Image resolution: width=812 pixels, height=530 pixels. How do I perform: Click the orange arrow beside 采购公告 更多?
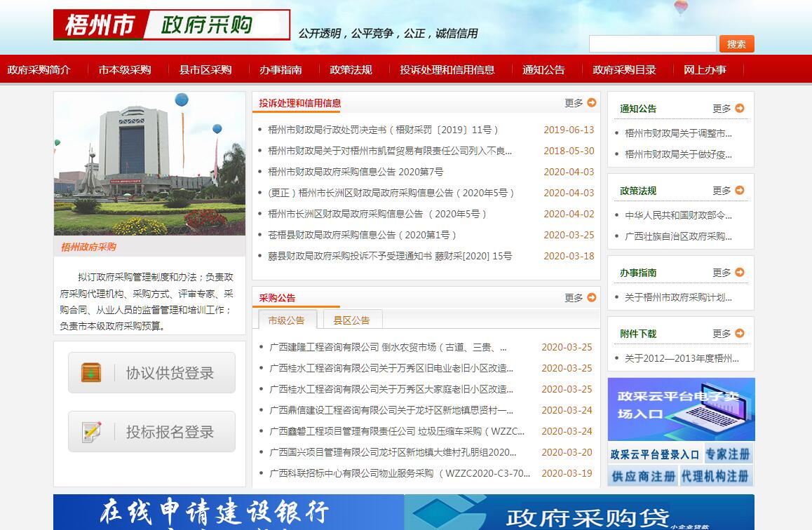(592, 297)
